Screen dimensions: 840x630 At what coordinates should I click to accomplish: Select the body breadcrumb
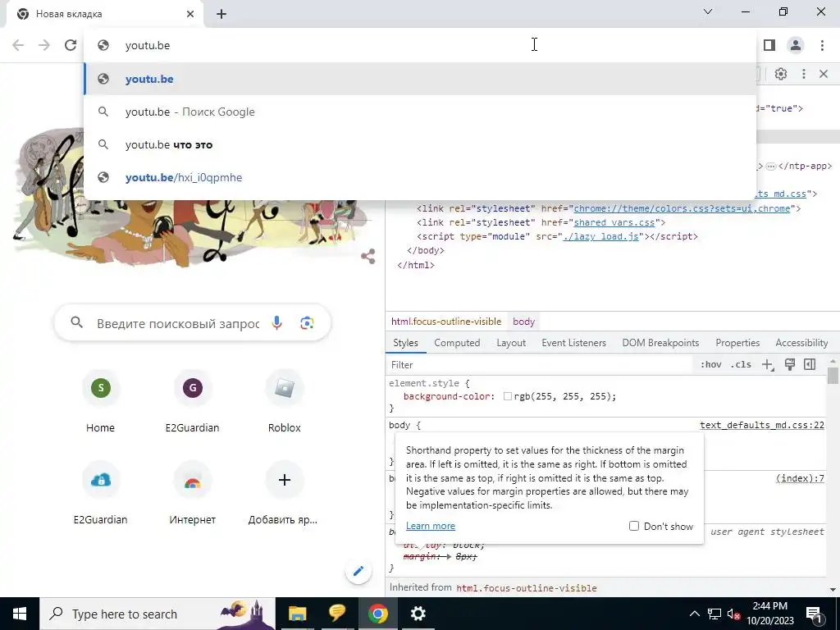523,322
